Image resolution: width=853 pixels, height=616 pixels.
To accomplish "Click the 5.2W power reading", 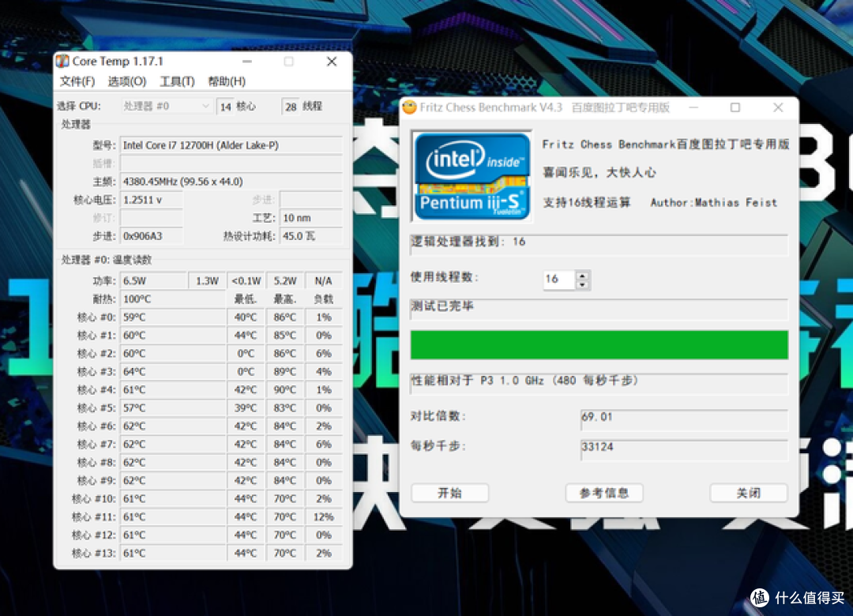I will pos(285,281).
